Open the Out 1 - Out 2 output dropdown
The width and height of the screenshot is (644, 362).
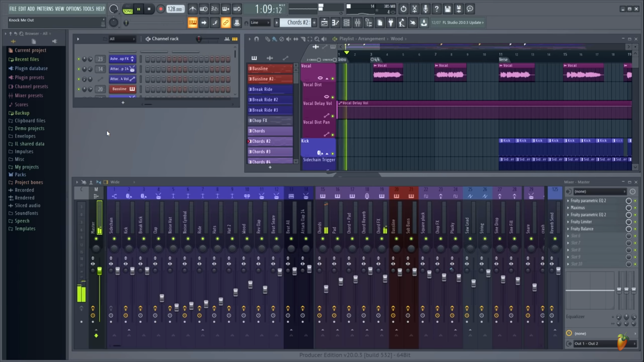click(587, 343)
